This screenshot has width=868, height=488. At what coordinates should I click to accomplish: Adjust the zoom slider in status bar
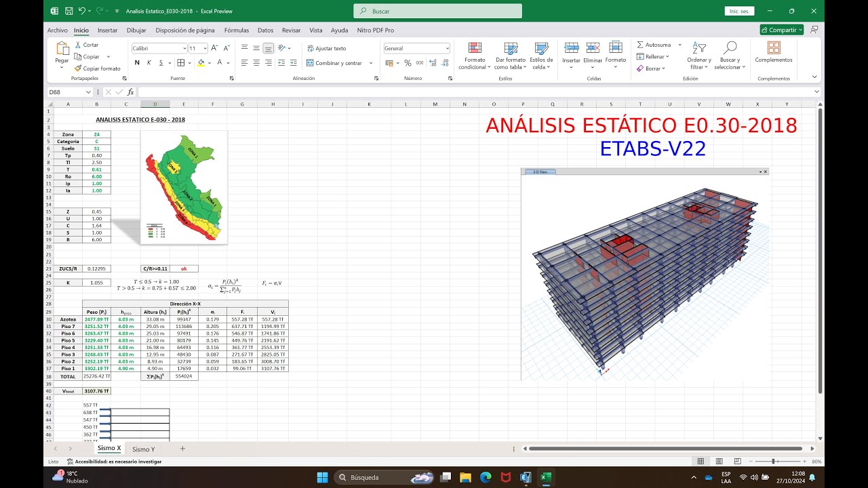[774, 461]
